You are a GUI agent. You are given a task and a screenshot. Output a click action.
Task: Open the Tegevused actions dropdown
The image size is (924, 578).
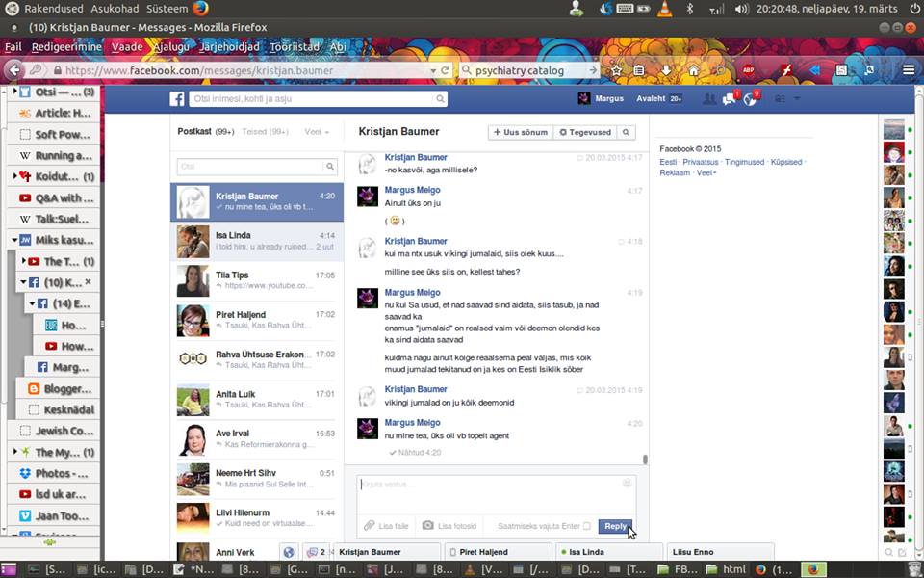coord(585,132)
